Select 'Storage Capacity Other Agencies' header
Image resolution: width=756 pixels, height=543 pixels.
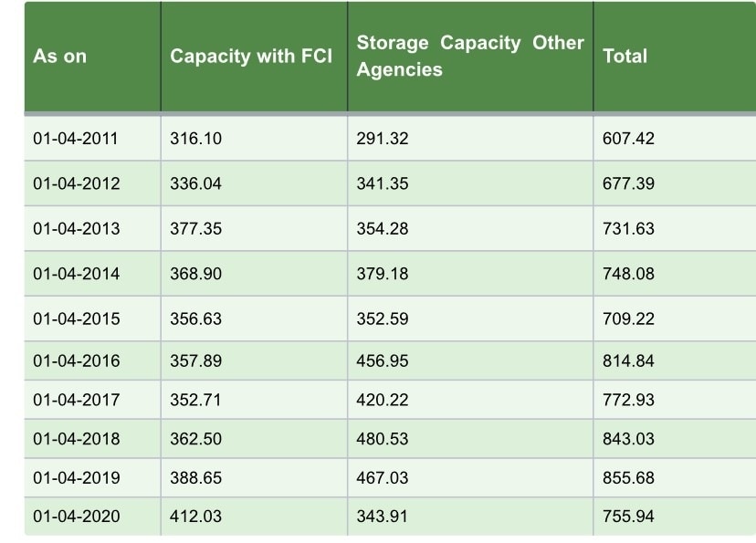469,57
